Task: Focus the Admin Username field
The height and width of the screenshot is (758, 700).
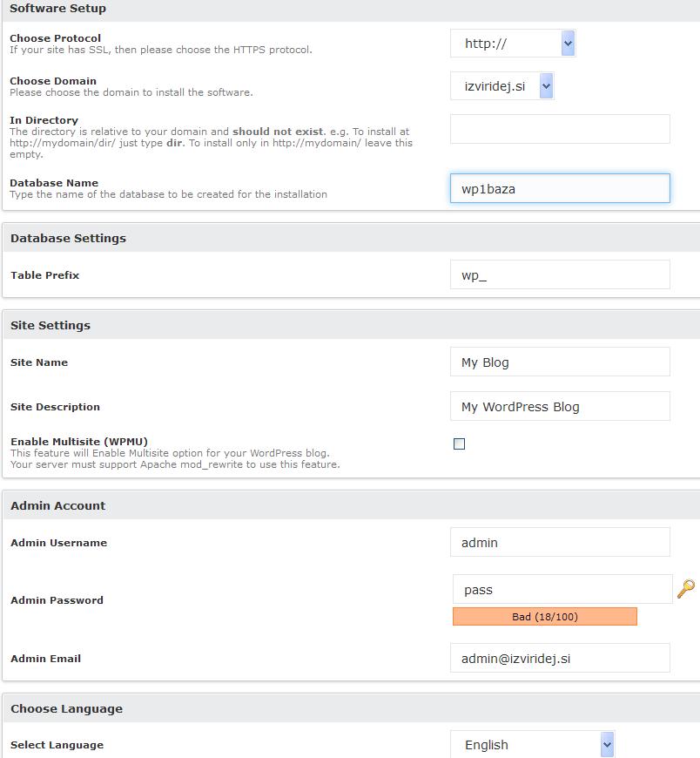Action: [560, 542]
